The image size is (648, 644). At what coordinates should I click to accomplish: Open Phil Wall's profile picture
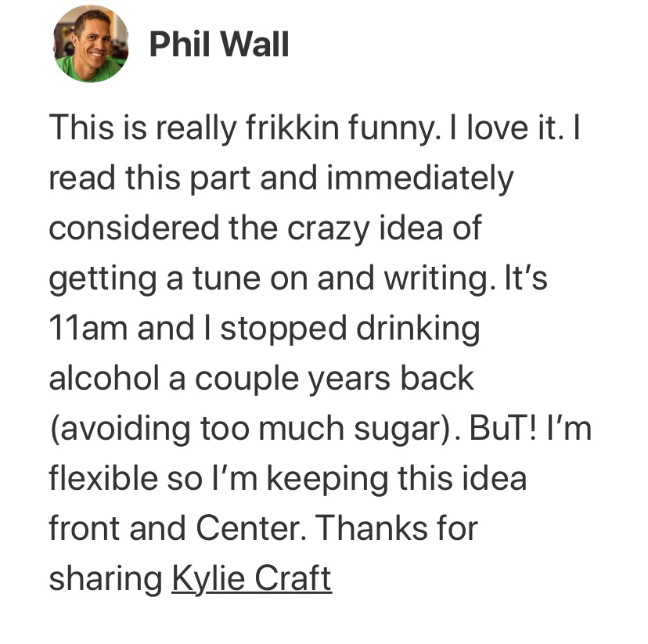pos(91,45)
